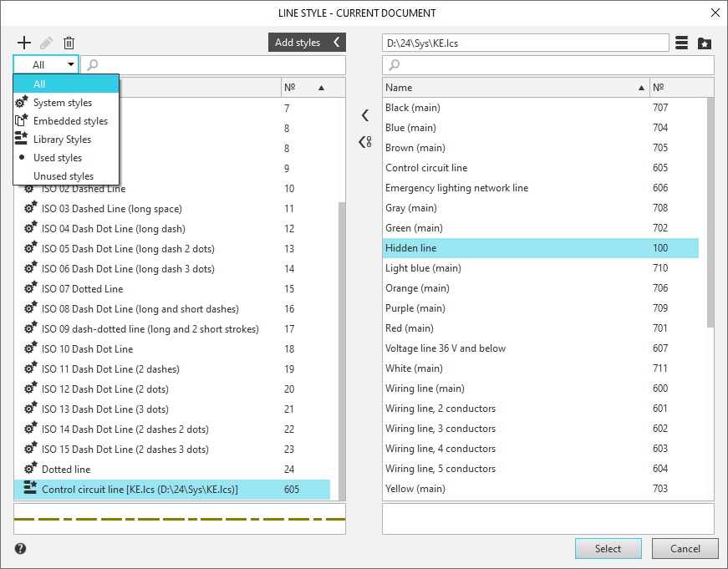The height and width of the screenshot is (569, 728).
Task: Click the plus icon to create style
Action: click(x=23, y=43)
